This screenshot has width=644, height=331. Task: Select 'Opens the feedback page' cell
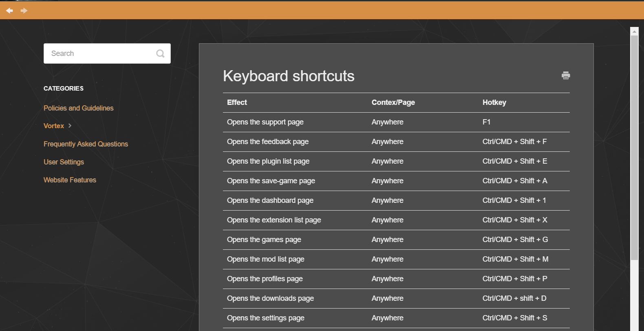267,142
